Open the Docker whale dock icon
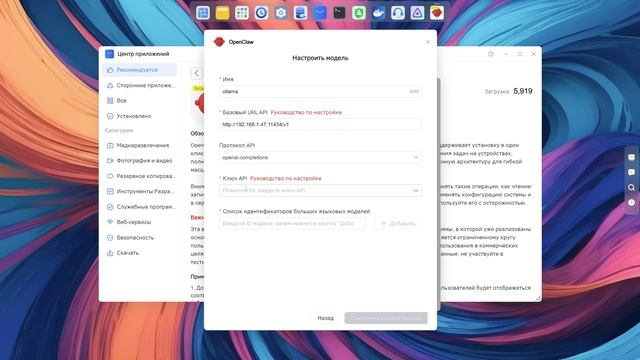The image size is (640, 360). pos(378,13)
